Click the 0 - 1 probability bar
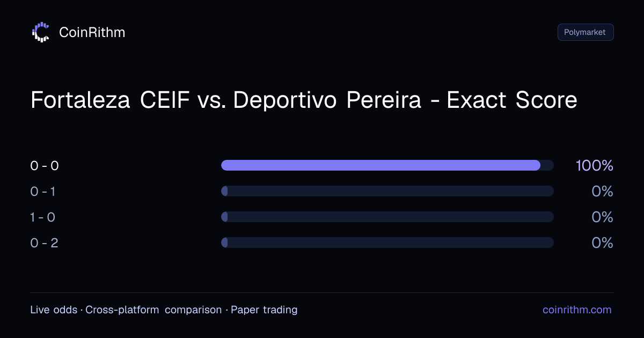This screenshot has width=644, height=338. point(387,191)
